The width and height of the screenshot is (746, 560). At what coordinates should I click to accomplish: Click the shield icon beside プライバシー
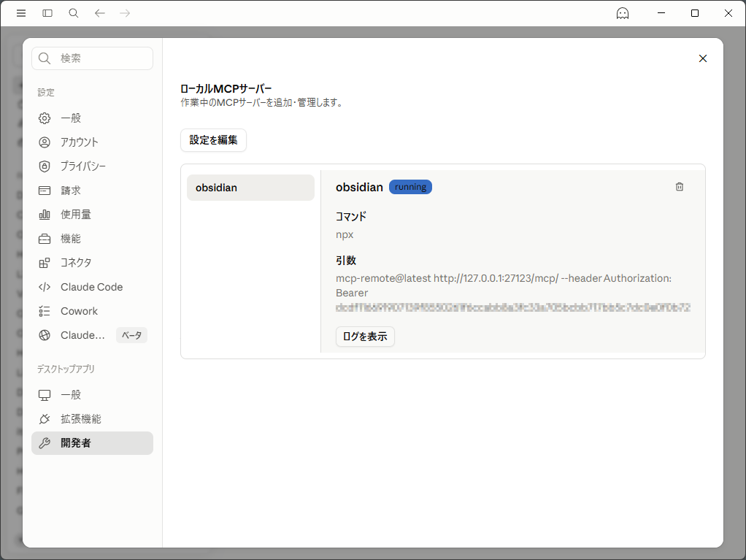click(45, 166)
